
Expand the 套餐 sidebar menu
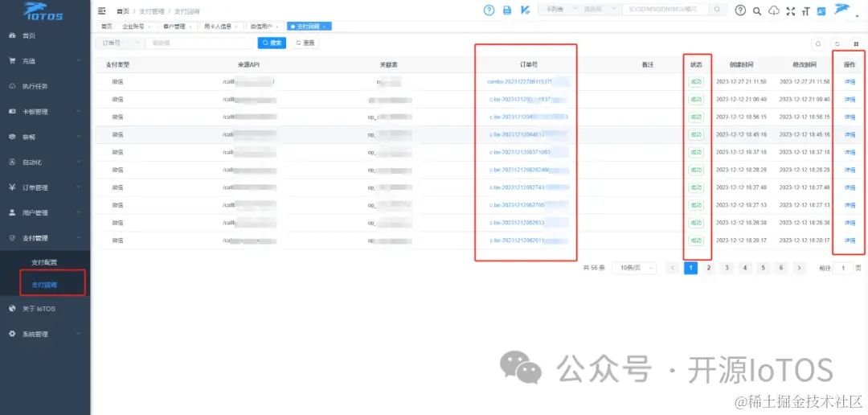pyautogui.click(x=45, y=137)
